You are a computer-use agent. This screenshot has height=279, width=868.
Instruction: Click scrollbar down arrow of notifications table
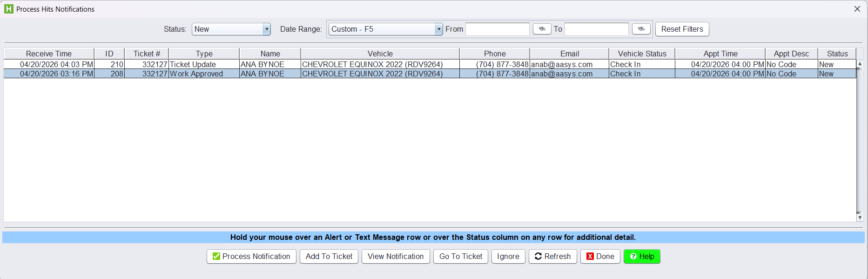(x=860, y=218)
